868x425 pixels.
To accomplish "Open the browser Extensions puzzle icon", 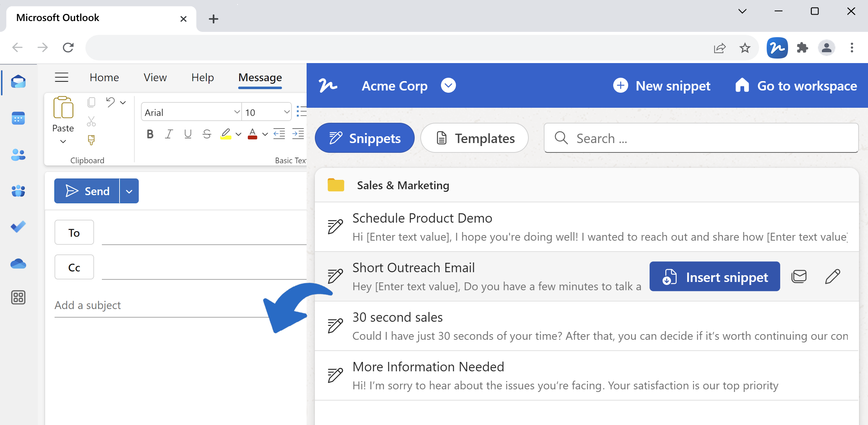I will (802, 48).
